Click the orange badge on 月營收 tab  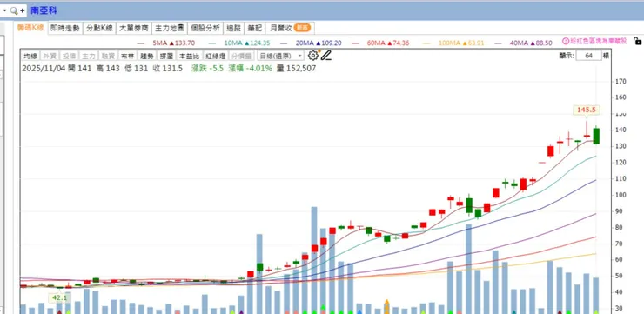click(303, 28)
